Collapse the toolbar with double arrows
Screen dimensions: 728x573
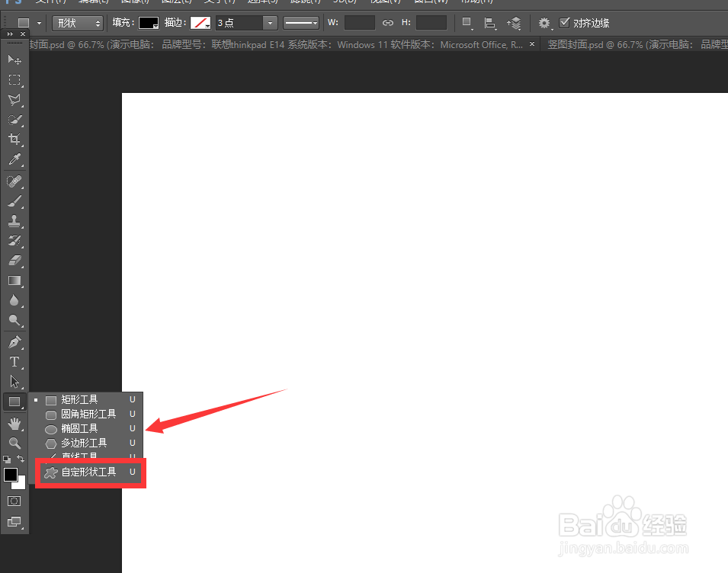[10, 34]
